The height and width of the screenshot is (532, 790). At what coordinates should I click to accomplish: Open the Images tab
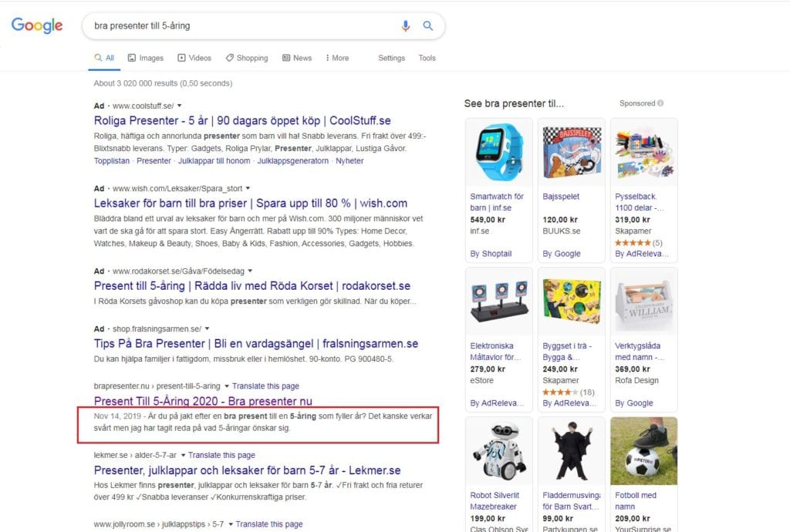coord(146,58)
